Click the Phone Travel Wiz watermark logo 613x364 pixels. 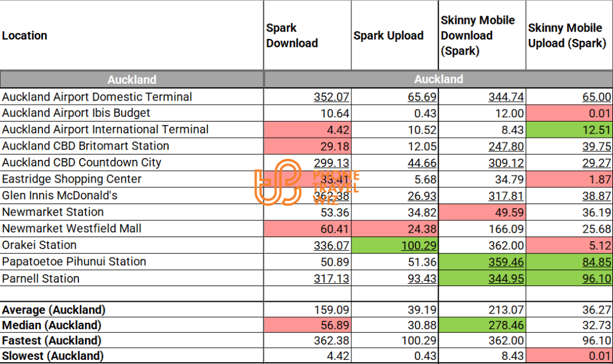305,184
